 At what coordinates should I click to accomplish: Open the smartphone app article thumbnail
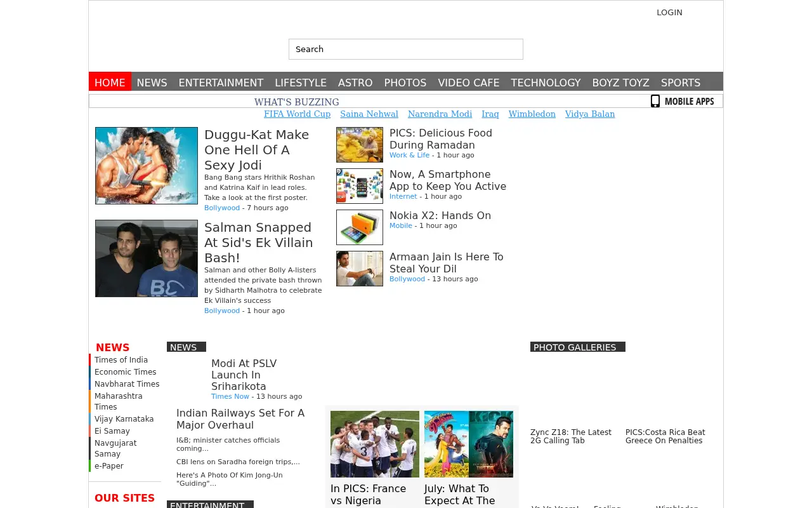point(360,186)
